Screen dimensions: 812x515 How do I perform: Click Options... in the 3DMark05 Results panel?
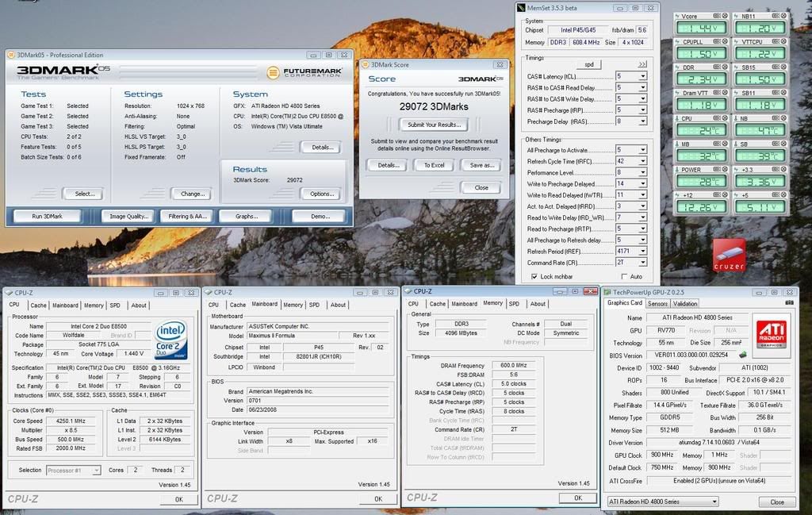pyautogui.click(x=321, y=194)
